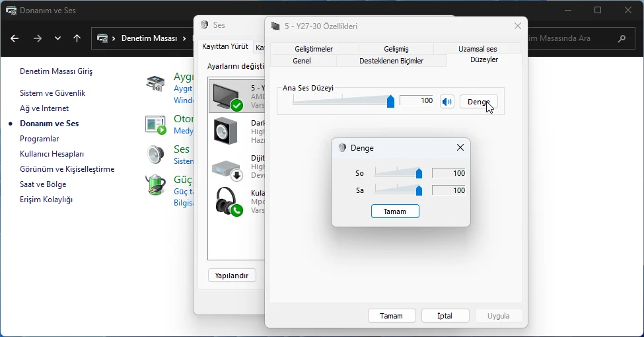
Task: Open the Ses category speaker icon
Action: point(156,155)
